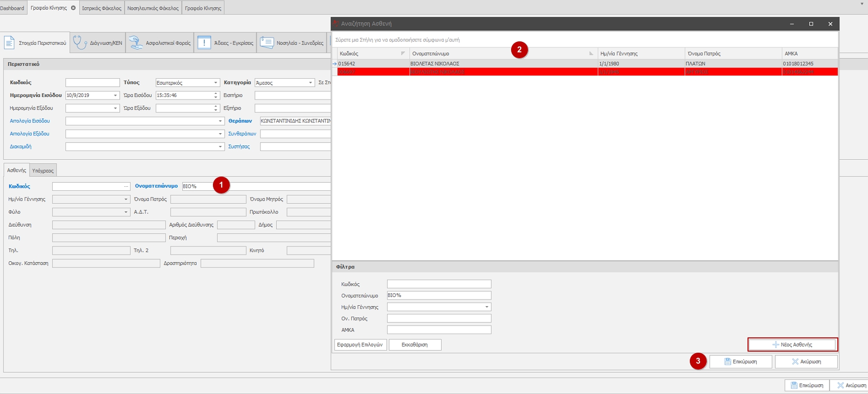Open the Κατηγορία dropdown

click(310, 83)
